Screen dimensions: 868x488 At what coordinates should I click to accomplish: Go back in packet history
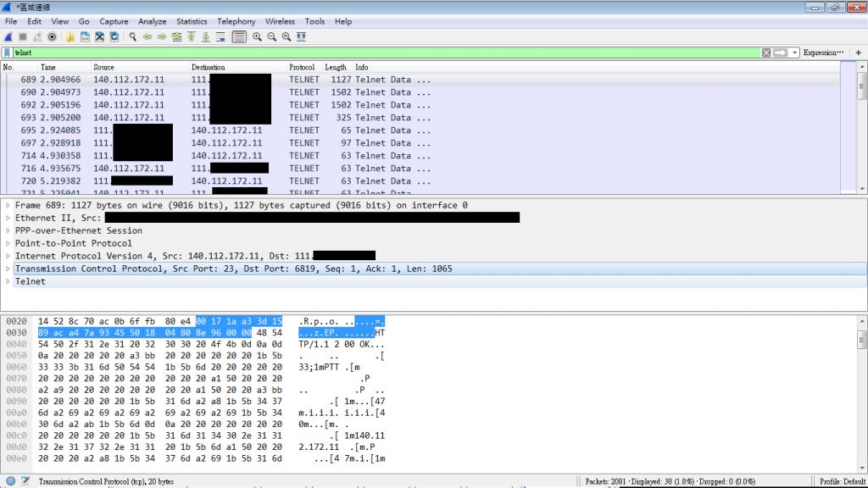147,37
